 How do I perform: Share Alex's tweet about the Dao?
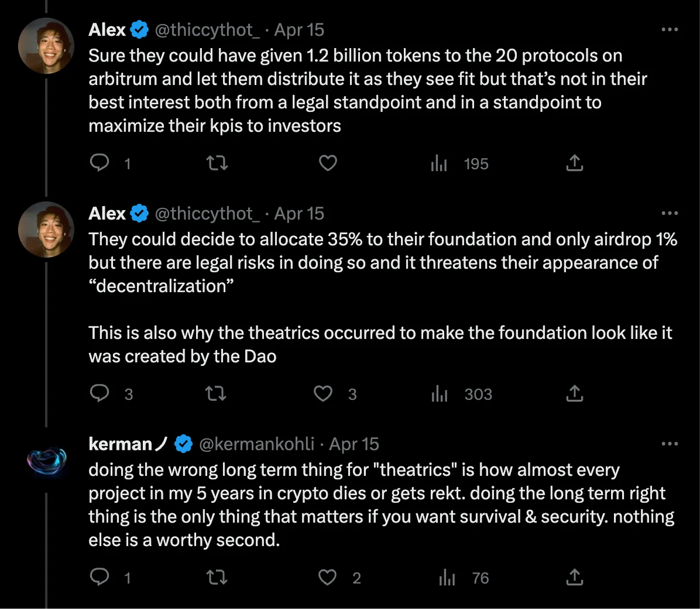pos(575,394)
